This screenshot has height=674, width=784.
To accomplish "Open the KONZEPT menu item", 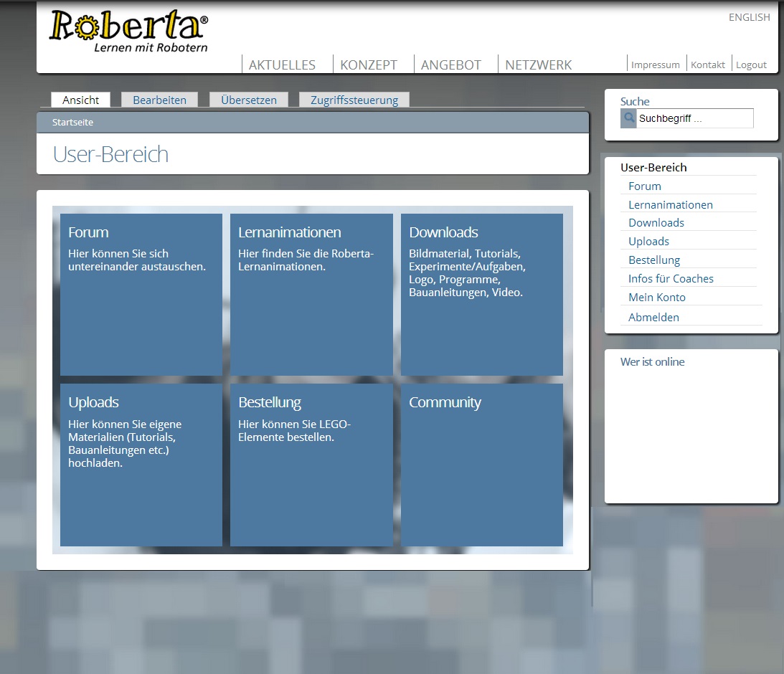I will point(369,65).
